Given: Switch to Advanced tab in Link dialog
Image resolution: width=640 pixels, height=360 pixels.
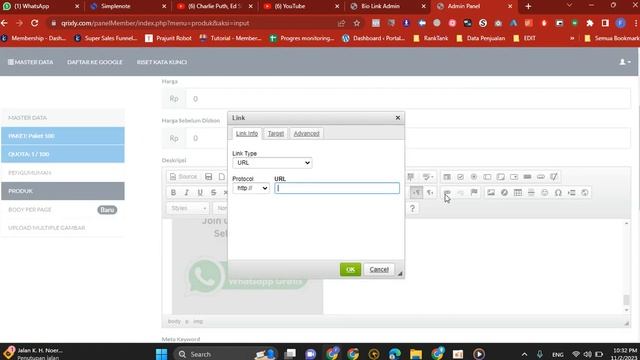Looking at the screenshot, I should point(306,133).
